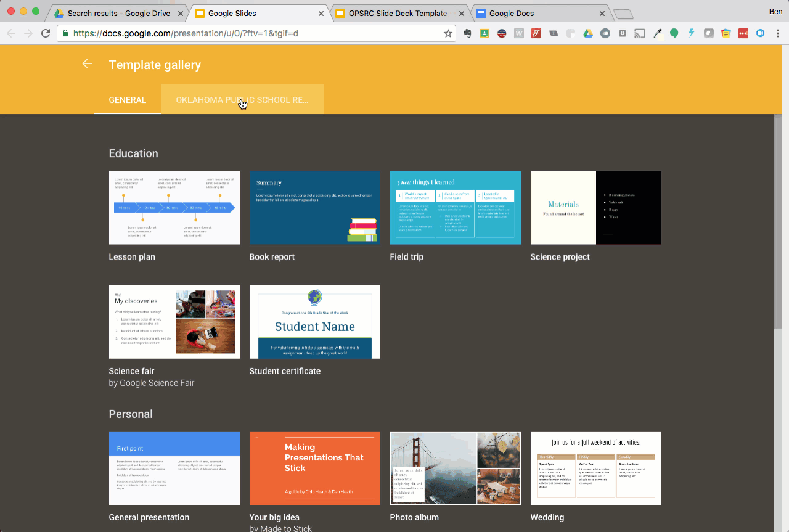Click the 'by Google Science Fair' text
789x532 pixels.
point(152,383)
